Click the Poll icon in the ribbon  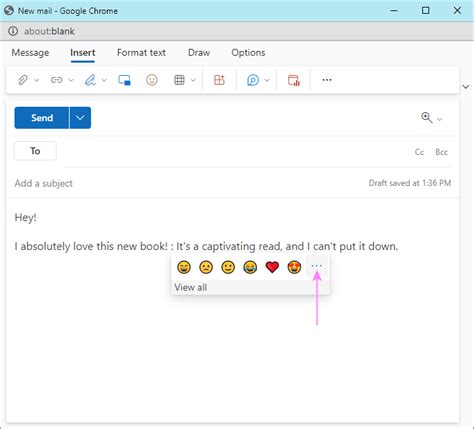[x=294, y=80]
